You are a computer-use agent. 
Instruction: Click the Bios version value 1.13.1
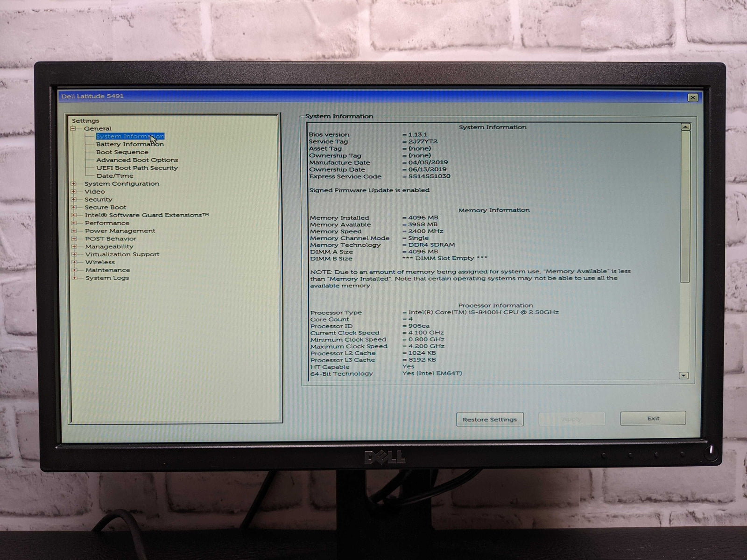tap(417, 134)
